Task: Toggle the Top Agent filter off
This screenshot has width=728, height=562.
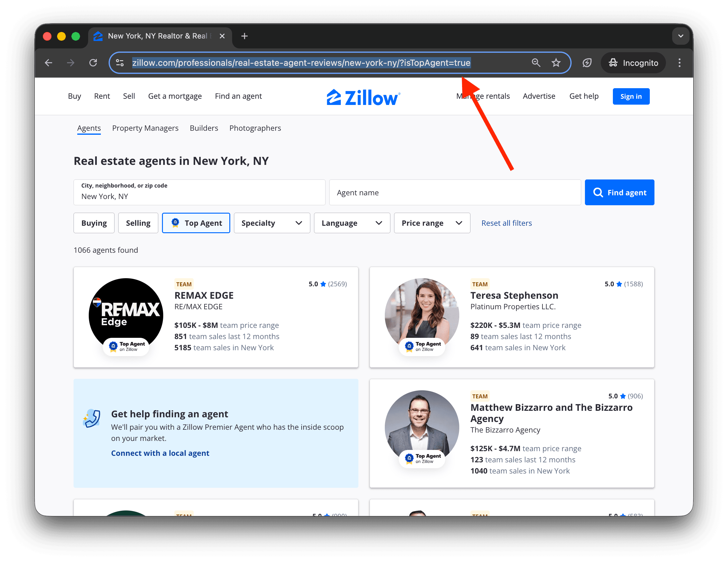Action: pyautogui.click(x=196, y=223)
